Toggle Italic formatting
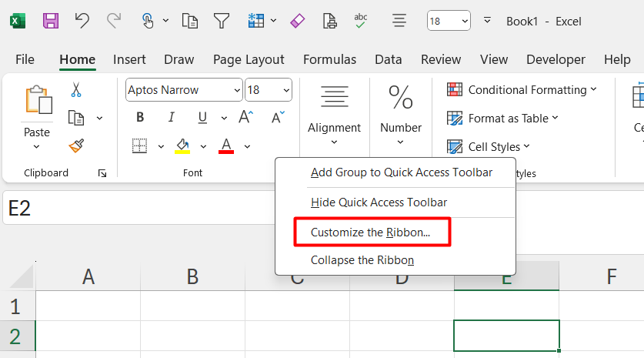 [x=171, y=118]
